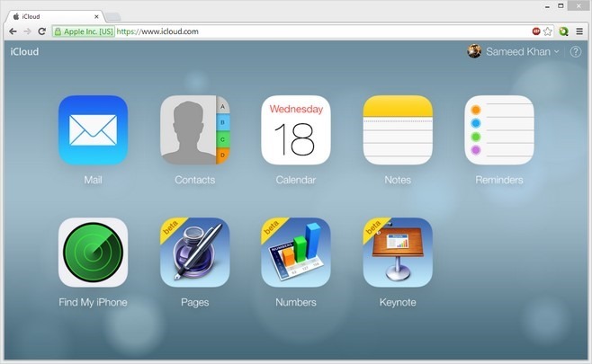Go back with the browser back arrow
592x364 pixels.
click(13, 31)
